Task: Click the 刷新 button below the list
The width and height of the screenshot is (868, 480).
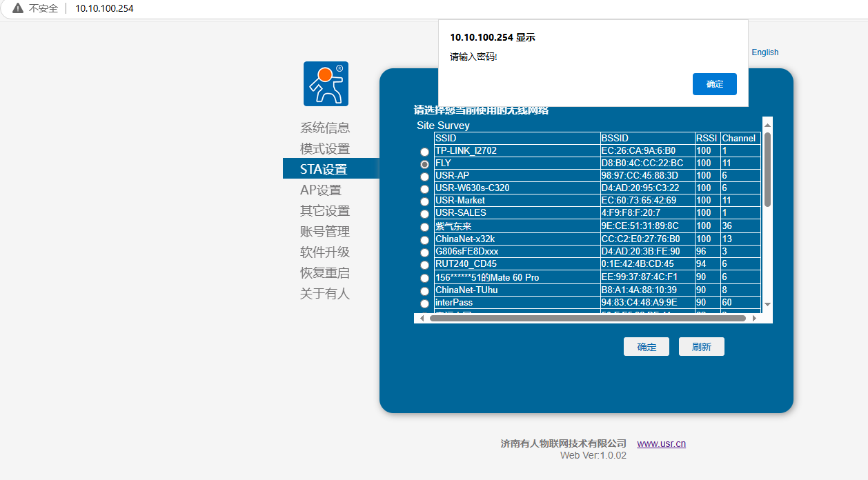Action: click(701, 347)
